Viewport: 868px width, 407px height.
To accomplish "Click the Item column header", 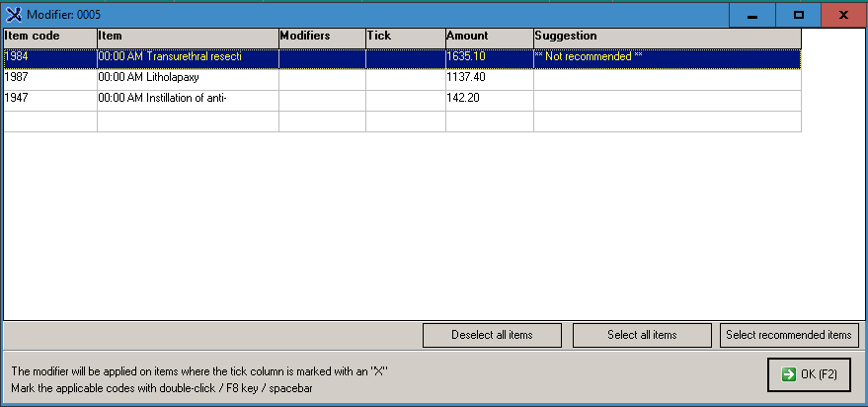I will click(x=188, y=39).
